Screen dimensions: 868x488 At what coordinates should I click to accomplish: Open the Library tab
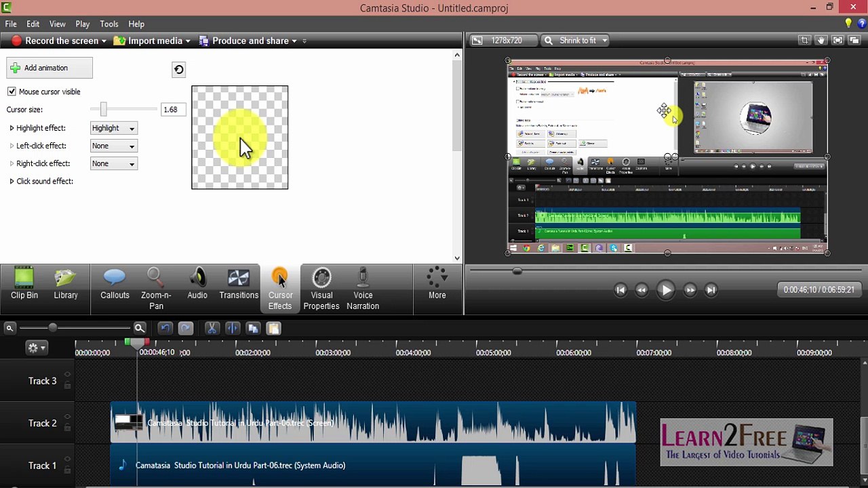click(66, 285)
